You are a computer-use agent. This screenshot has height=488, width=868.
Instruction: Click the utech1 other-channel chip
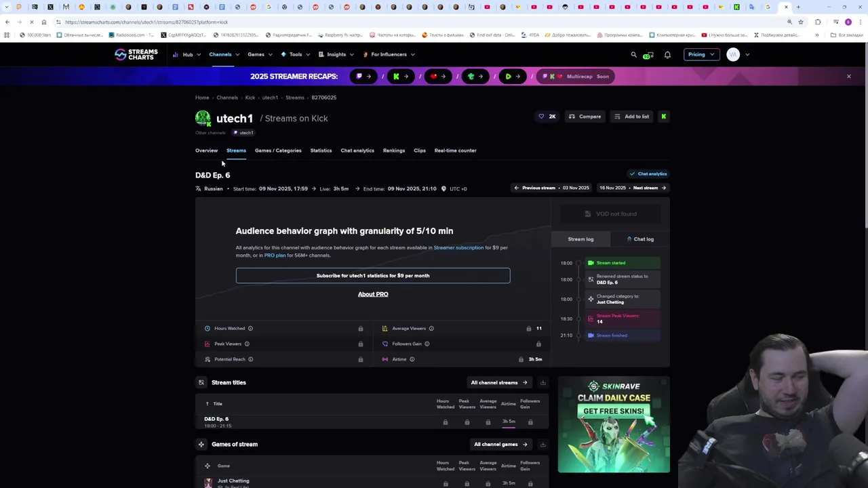point(243,133)
